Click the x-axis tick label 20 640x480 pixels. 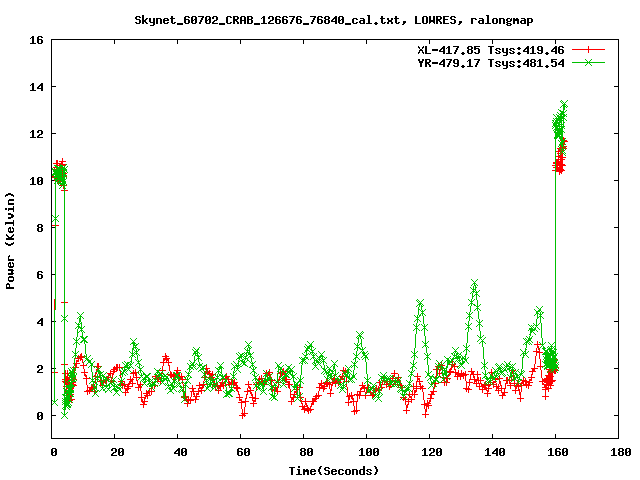[x=117, y=452]
